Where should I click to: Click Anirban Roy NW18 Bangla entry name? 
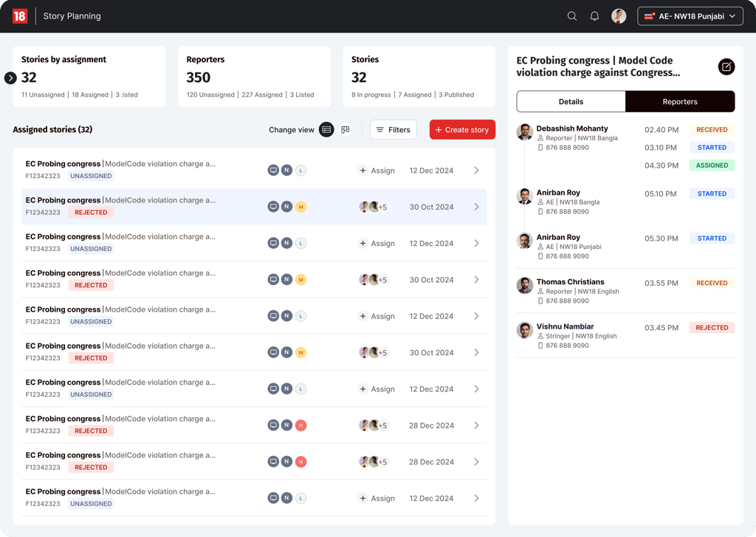(x=558, y=192)
